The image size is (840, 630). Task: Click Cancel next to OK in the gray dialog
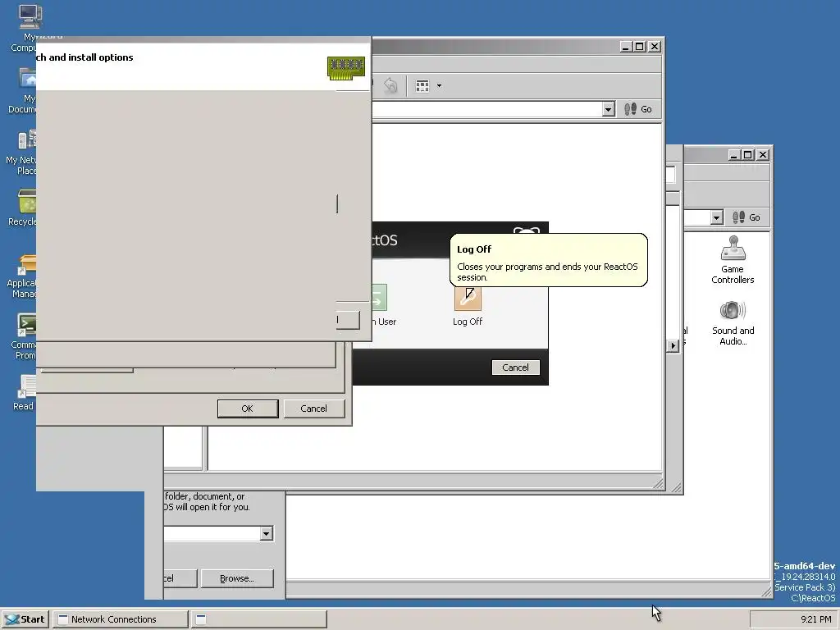click(x=313, y=409)
